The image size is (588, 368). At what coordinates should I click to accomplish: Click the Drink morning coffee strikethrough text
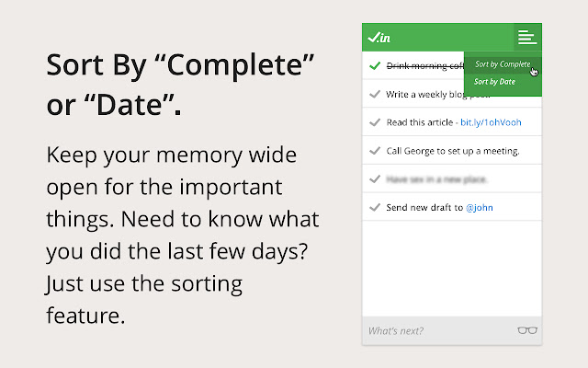(x=423, y=66)
